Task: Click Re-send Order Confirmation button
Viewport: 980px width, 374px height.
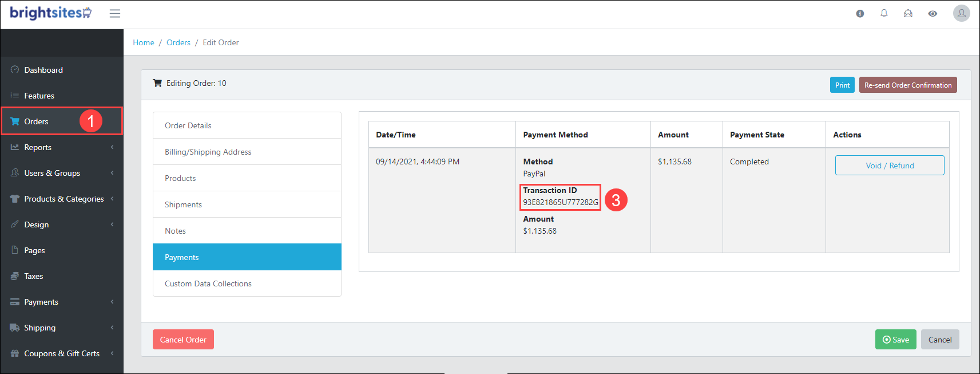Action: click(x=908, y=85)
